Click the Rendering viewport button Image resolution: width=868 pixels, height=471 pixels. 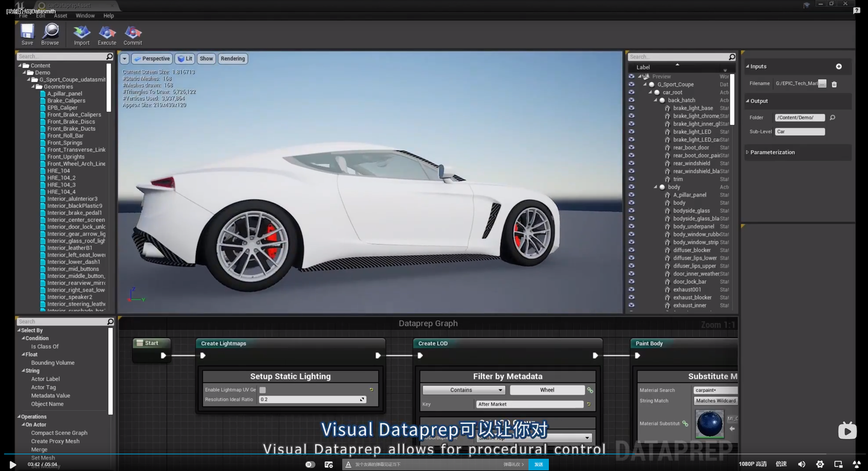click(x=233, y=58)
